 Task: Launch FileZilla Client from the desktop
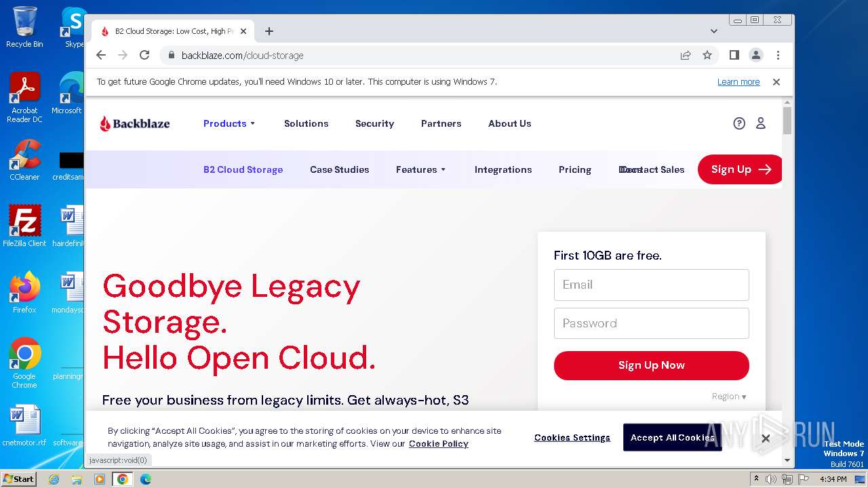pos(24,226)
